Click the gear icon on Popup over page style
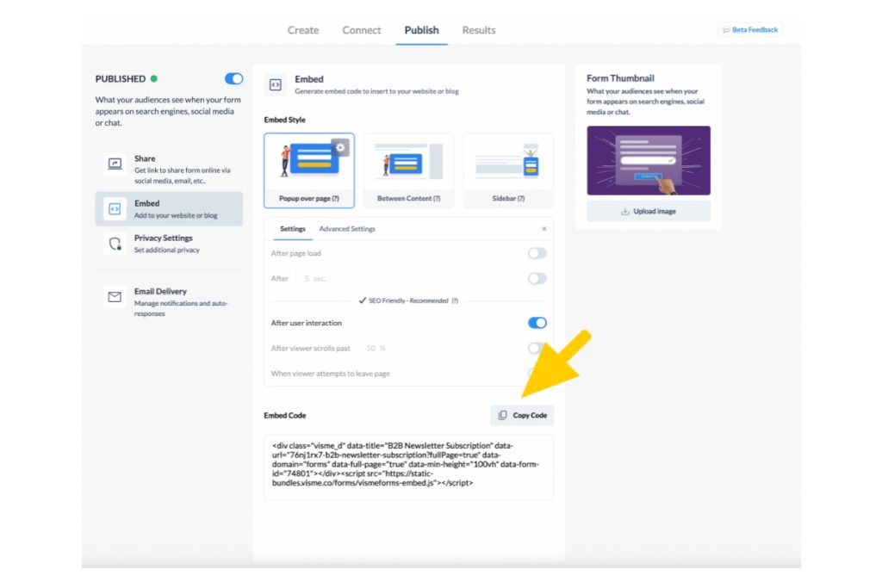This screenshot has width=882, height=588. 340,147
